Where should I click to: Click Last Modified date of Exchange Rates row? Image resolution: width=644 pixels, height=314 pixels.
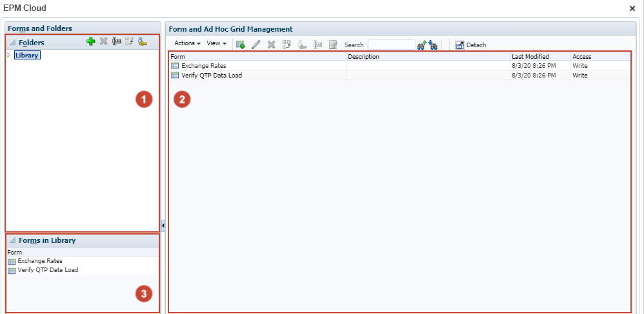pyautogui.click(x=534, y=66)
